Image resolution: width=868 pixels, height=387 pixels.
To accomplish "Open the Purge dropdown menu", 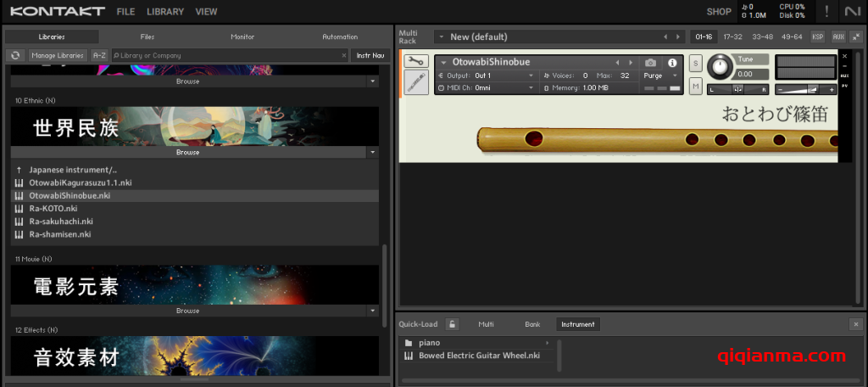I will [x=661, y=76].
